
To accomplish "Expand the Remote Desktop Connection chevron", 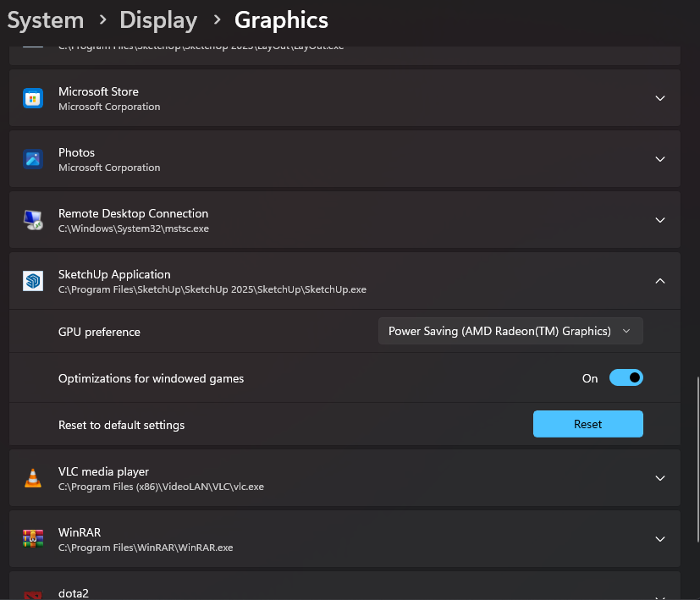I will 660,220.
